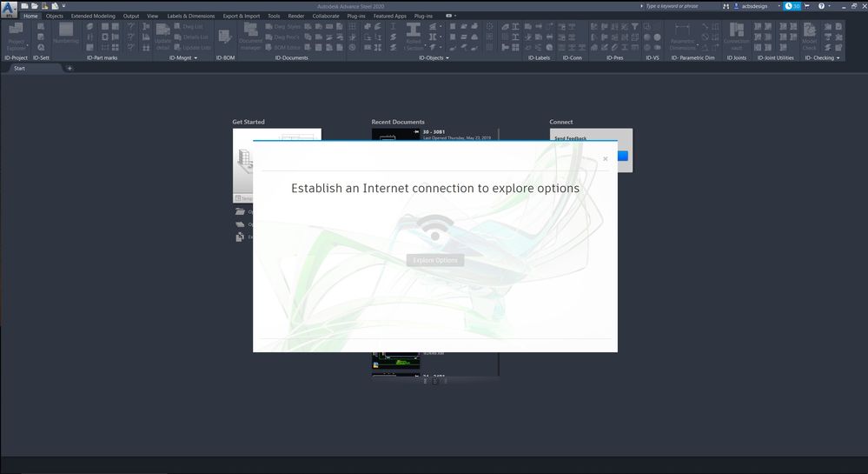Open the Document manager

[x=251, y=37]
